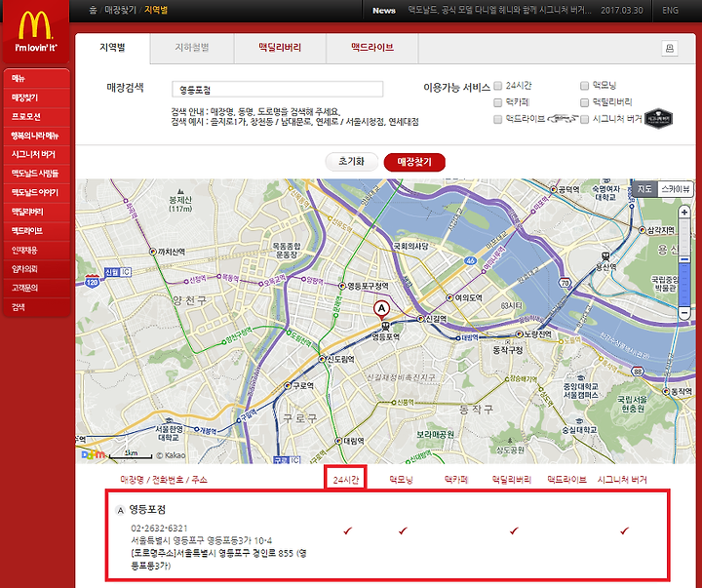Screen dimensions: 702x588
Task: Click the 매장찾기 search button
Action: point(414,162)
